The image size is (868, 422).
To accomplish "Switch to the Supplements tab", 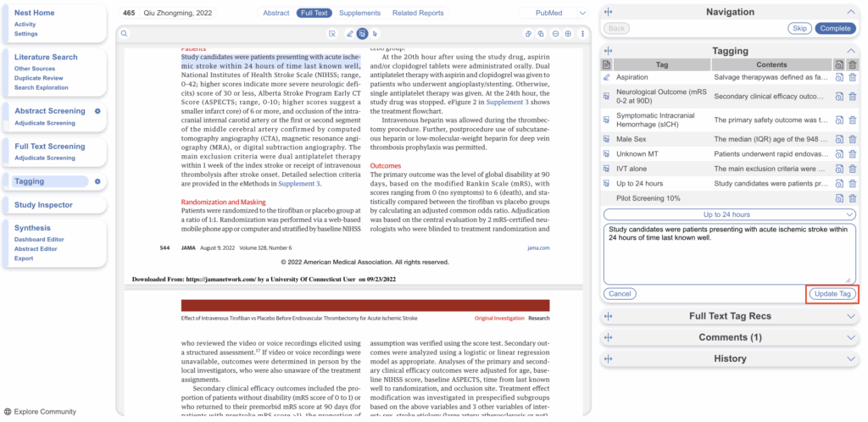I will click(x=359, y=14).
